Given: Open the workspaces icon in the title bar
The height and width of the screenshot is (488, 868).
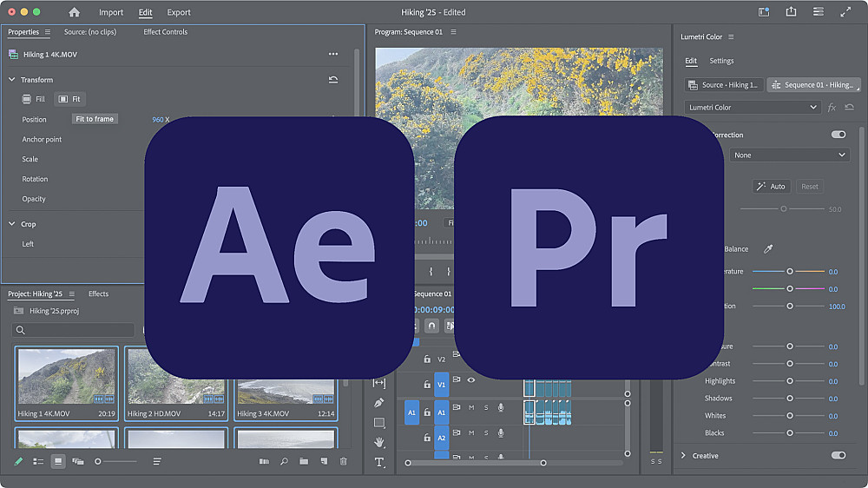Looking at the screenshot, I should [x=764, y=12].
